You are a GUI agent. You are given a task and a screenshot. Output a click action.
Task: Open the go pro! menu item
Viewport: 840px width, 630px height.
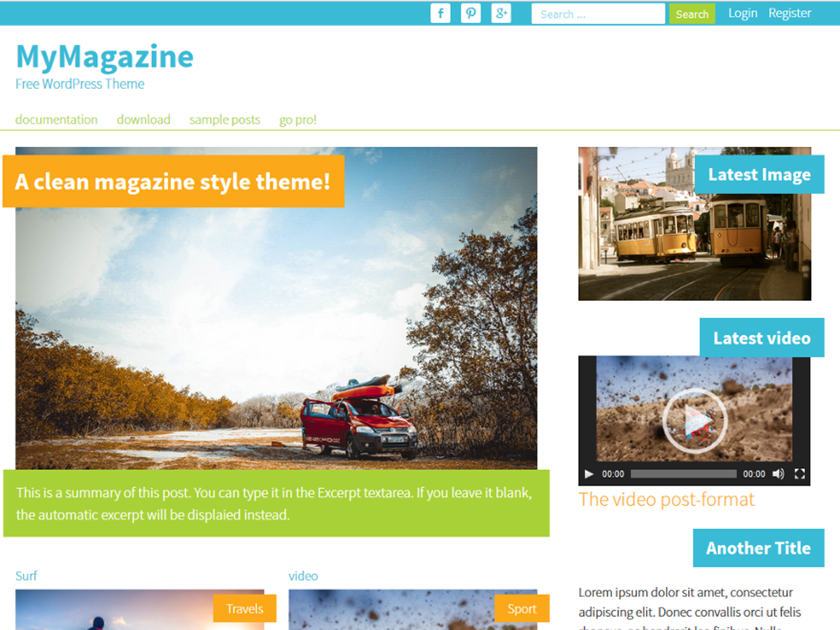297,119
